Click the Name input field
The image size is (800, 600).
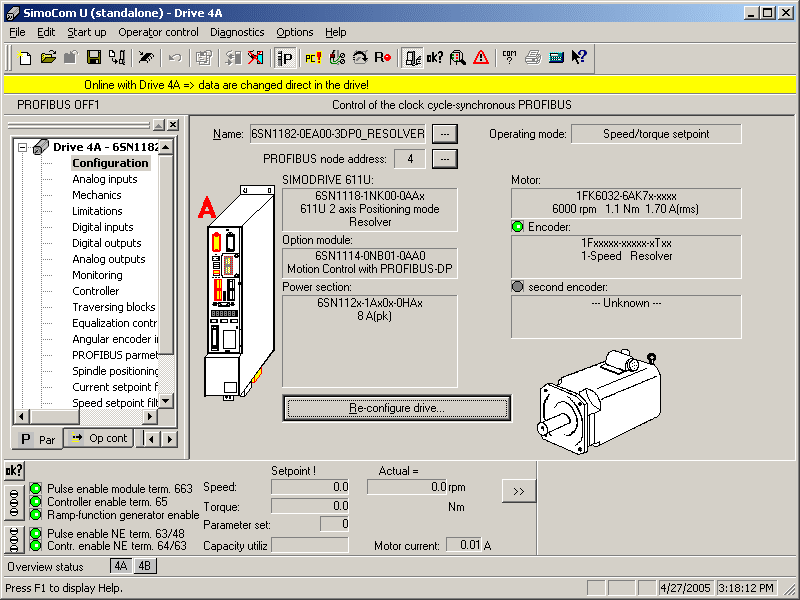pos(338,134)
